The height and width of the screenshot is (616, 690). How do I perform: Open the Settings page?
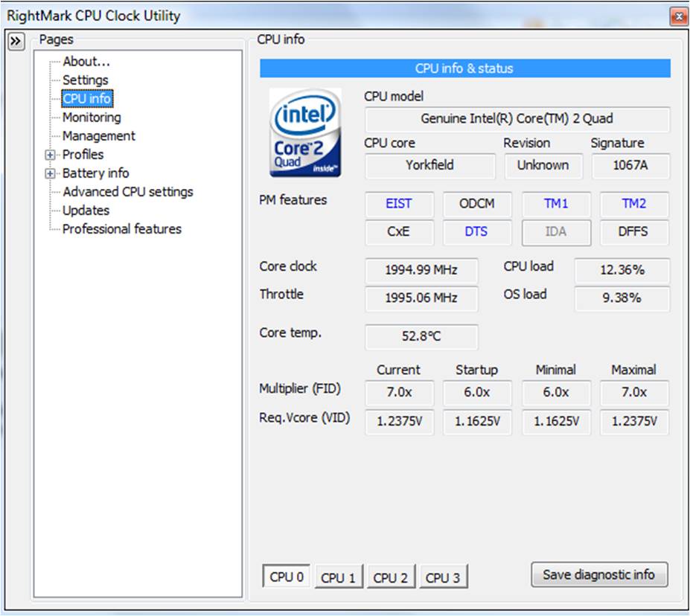click(86, 80)
